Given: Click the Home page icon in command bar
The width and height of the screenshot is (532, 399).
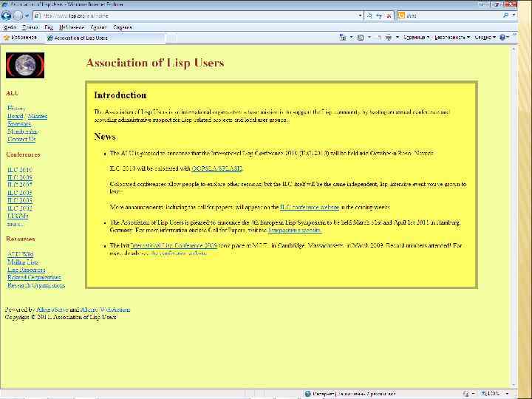Looking at the screenshot, I should 343,38.
